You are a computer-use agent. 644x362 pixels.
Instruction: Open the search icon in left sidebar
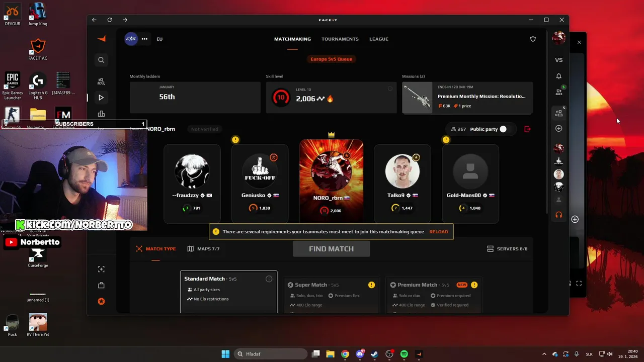[x=101, y=60]
